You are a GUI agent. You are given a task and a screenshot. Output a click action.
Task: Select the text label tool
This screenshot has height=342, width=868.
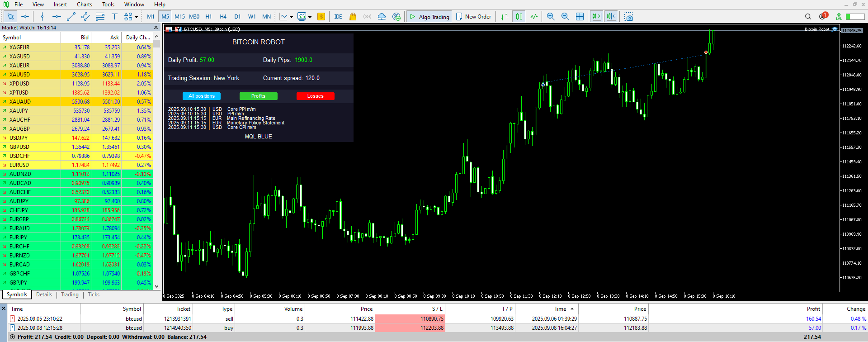tap(114, 17)
